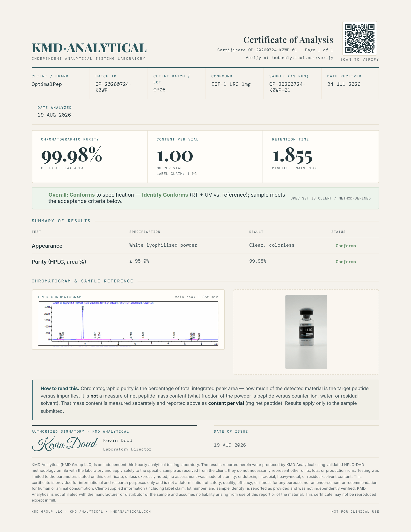Click the value under the BATCH ID label
This screenshot has height=532, width=411.
click(113, 87)
